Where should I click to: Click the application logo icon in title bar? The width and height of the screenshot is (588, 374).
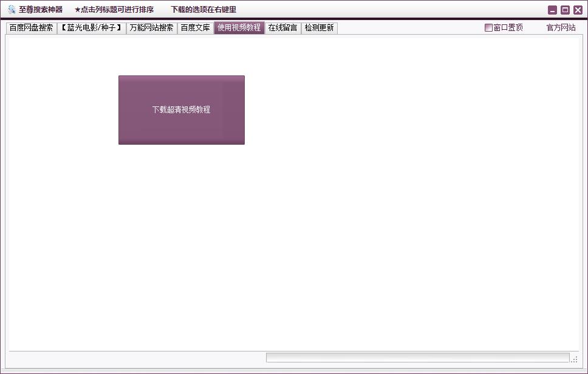point(10,9)
